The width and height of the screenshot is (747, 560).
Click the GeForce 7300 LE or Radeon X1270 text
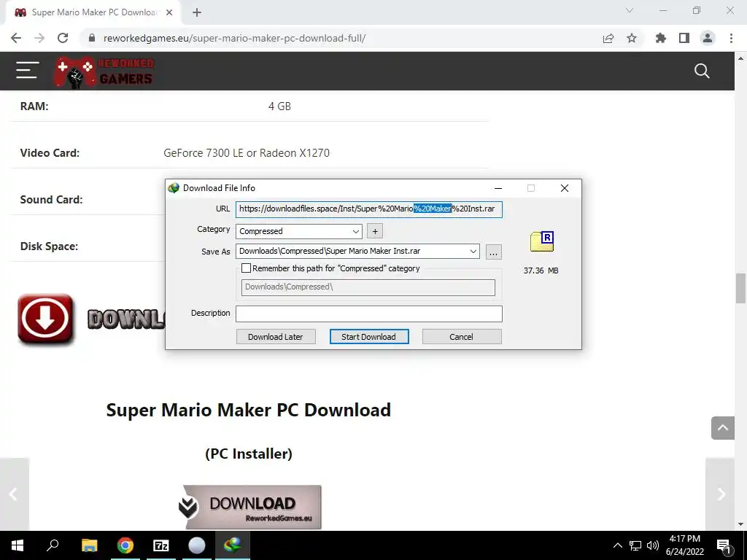(247, 153)
